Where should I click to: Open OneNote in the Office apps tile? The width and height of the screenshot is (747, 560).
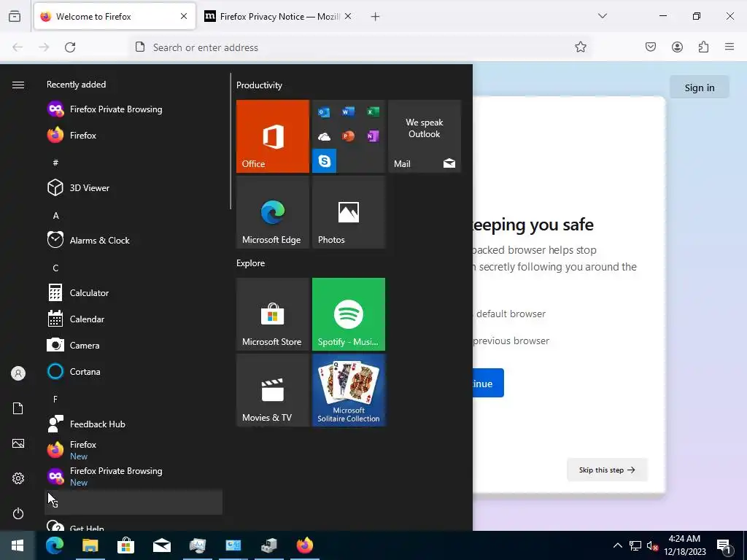(373, 136)
